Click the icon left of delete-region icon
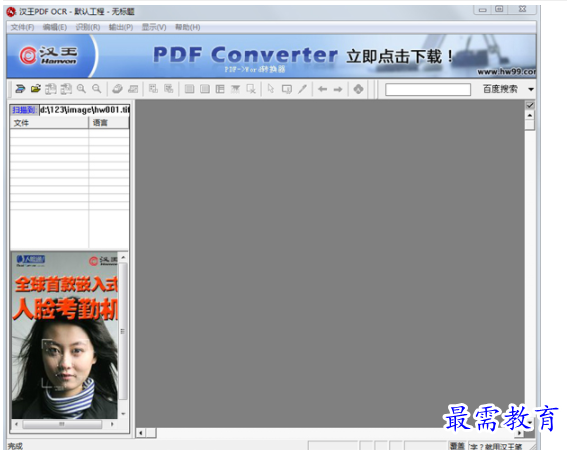 [x=235, y=89]
